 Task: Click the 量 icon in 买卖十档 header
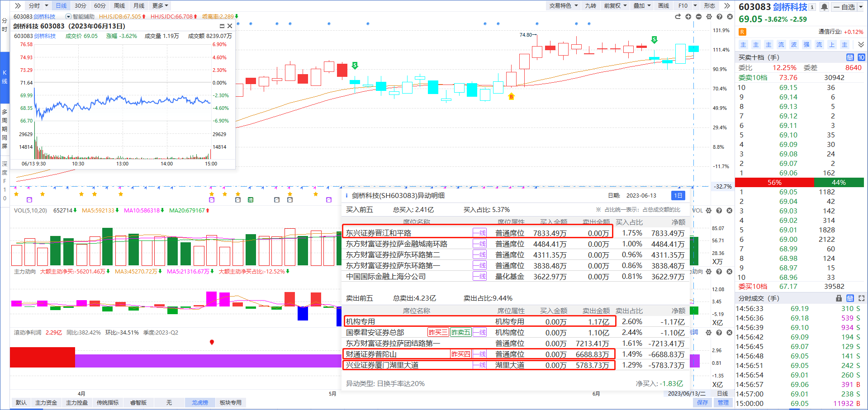(x=850, y=57)
